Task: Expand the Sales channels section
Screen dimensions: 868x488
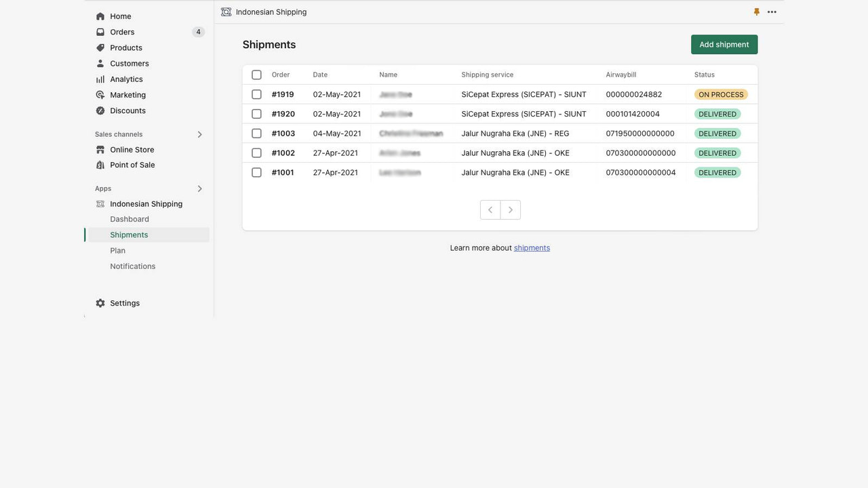Action: point(199,134)
